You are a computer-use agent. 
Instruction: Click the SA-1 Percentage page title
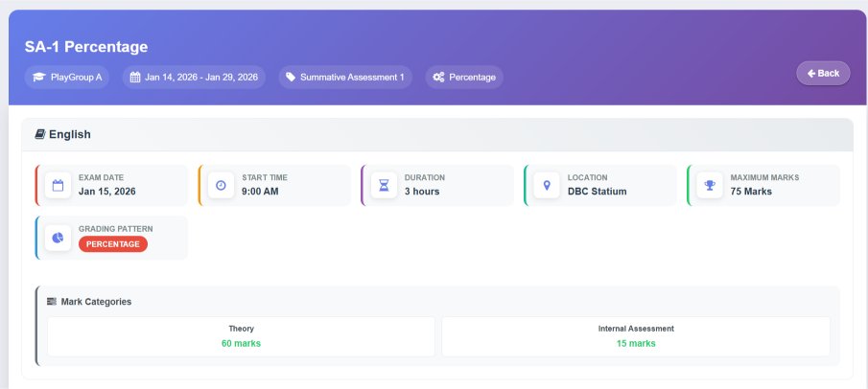tap(86, 47)
